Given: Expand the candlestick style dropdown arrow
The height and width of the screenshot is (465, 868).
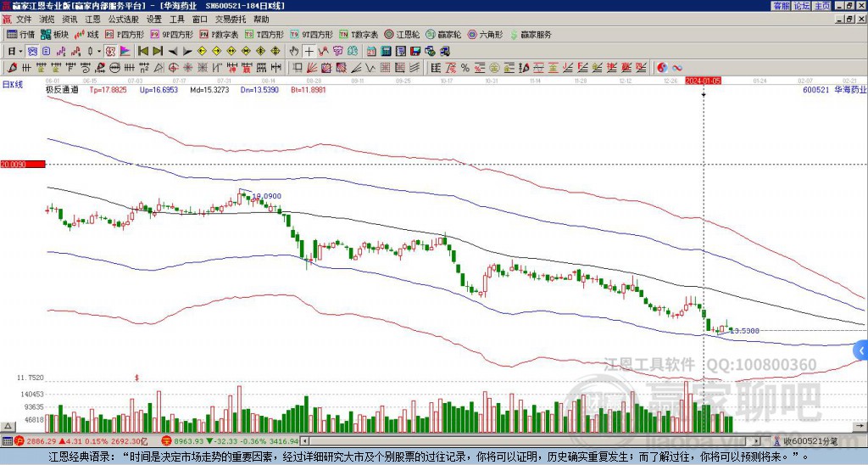Looking at the screenshot, I should click(99, 52).
